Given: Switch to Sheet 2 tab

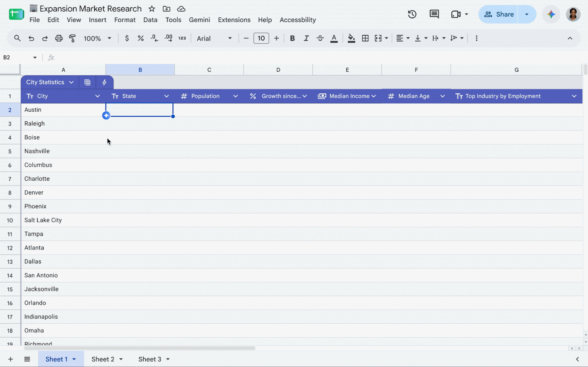Looking at the screenshot, I should pos(103,359).
